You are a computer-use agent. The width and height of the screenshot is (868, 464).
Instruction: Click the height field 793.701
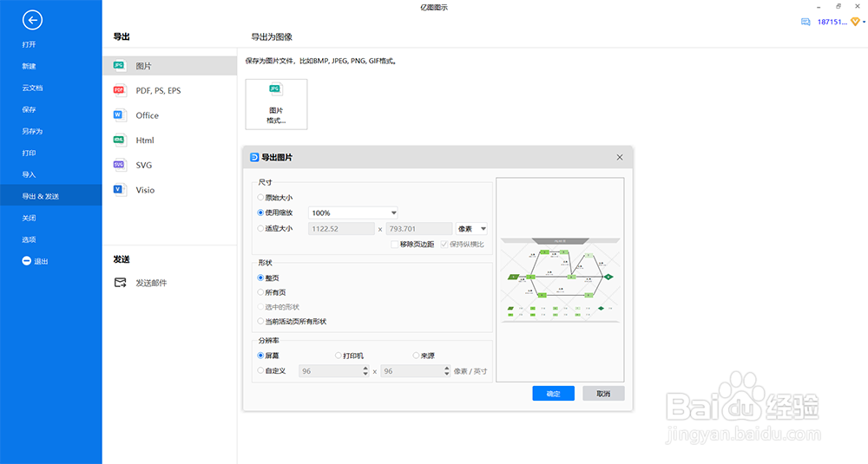pyautogui.click(x=419, y=228)
